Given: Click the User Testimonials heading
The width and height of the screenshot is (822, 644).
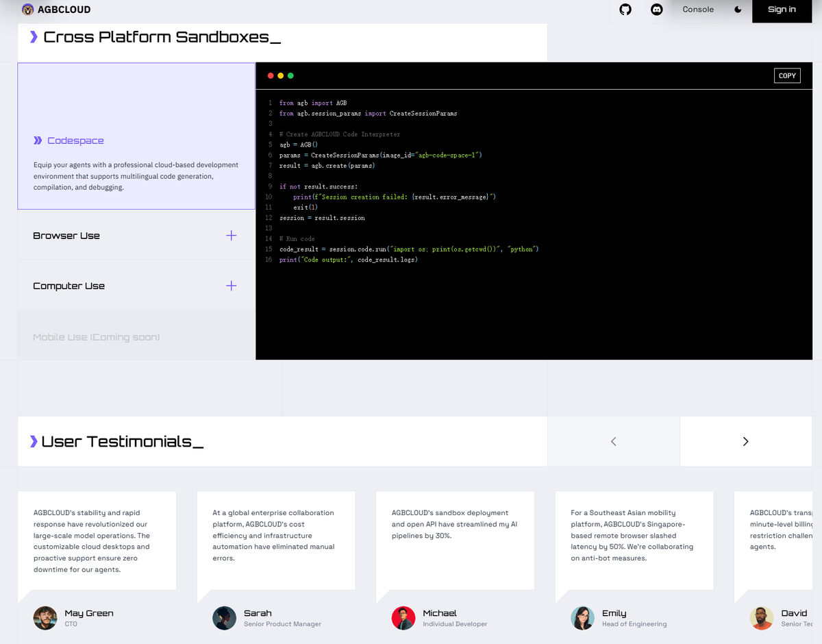Looking at the screenshot, I should [122, 441].
